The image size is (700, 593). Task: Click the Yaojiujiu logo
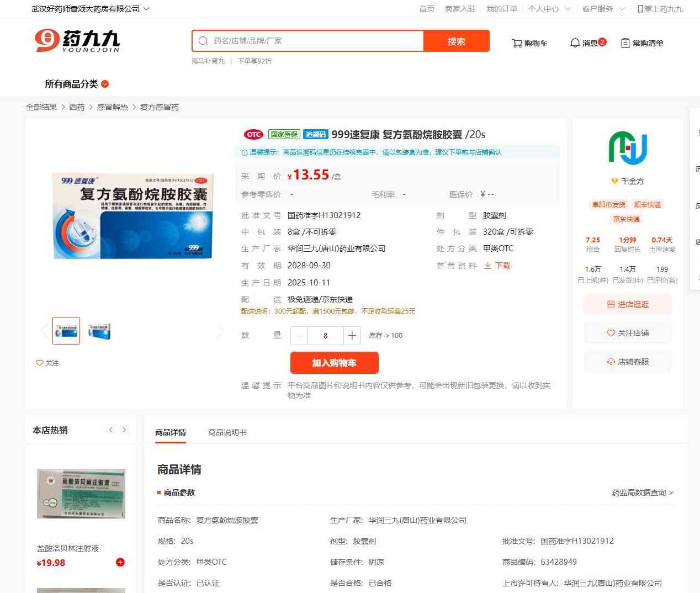77,41
